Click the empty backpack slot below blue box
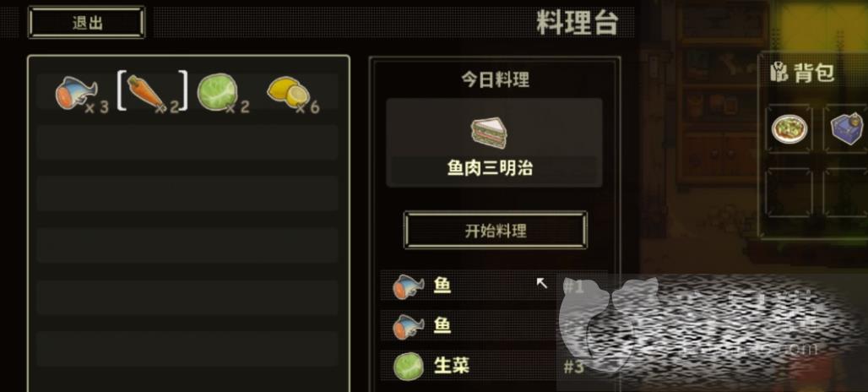Screen dimensions: 868x392 click(x=846, y=193)
